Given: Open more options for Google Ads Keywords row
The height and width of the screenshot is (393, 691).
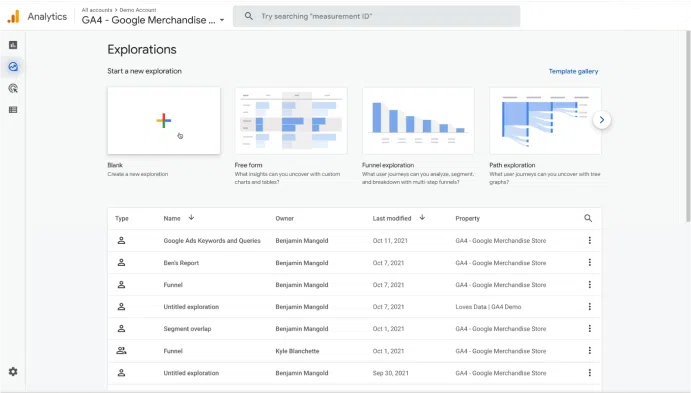Looking at the screenshot, I should coord(590,240).
